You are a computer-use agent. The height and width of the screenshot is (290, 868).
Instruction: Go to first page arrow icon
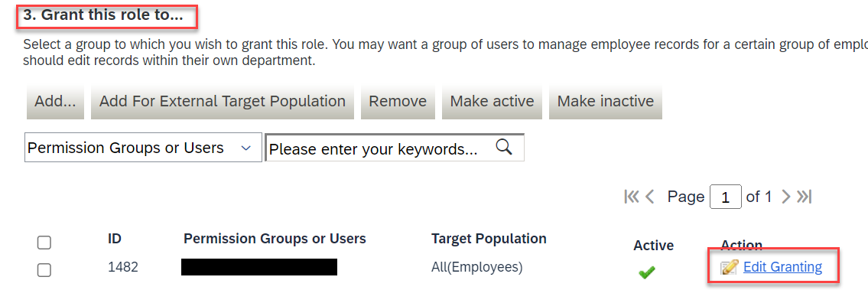tap(632, 197)
